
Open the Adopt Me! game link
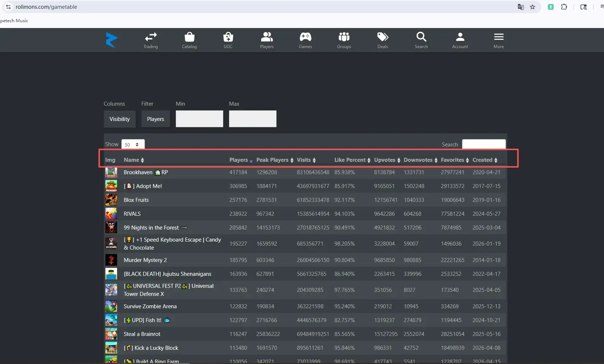pos(143,186)
